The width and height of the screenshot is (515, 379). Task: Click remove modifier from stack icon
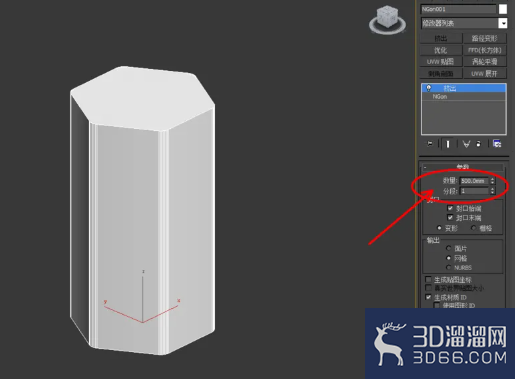478,144
